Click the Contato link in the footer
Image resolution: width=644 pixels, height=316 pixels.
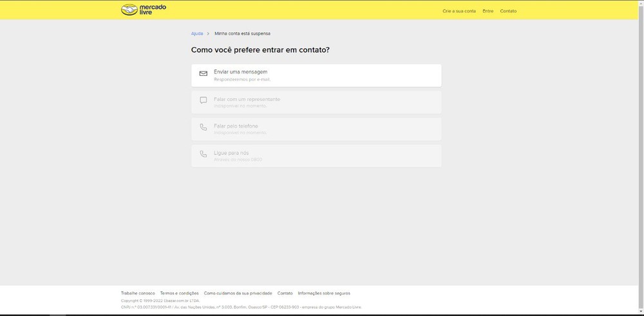285,293
